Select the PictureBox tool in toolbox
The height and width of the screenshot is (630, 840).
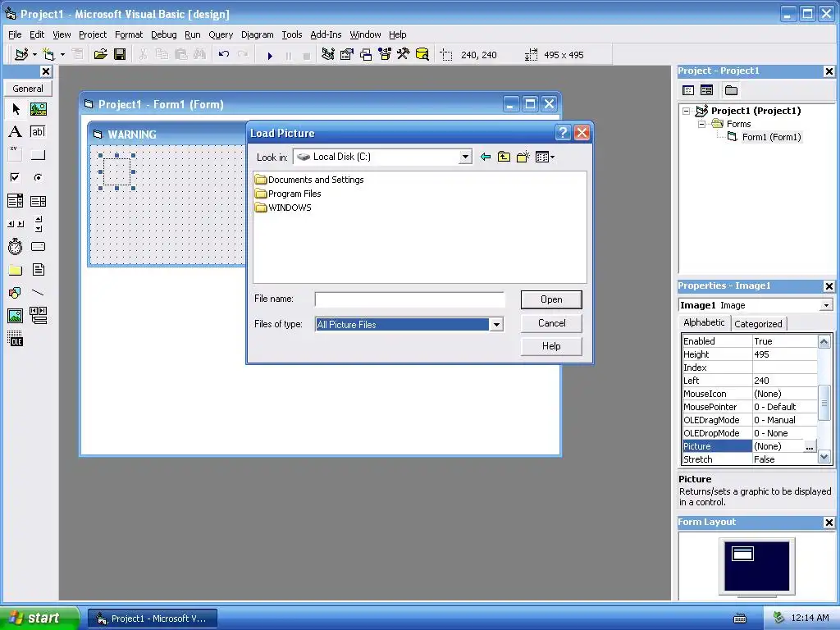(x=38, y=109)
